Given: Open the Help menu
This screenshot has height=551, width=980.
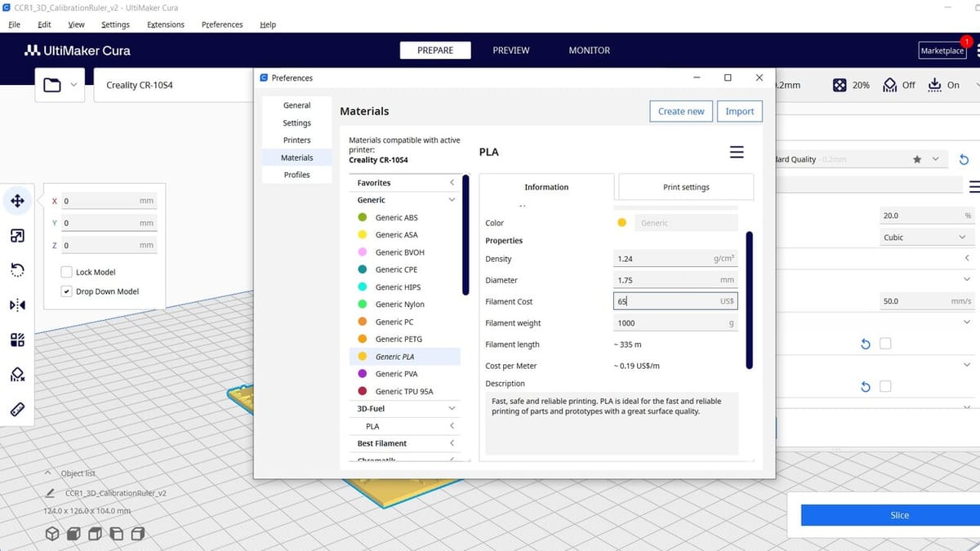Looking at the screenshot, I should (268, 24).
